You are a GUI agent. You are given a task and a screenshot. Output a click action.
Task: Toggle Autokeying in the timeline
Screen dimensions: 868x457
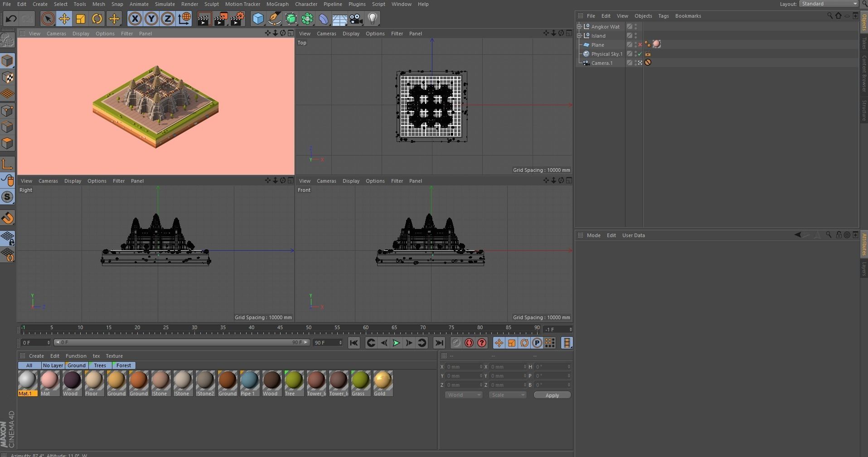pyautogui.click(x=469, y=343)
